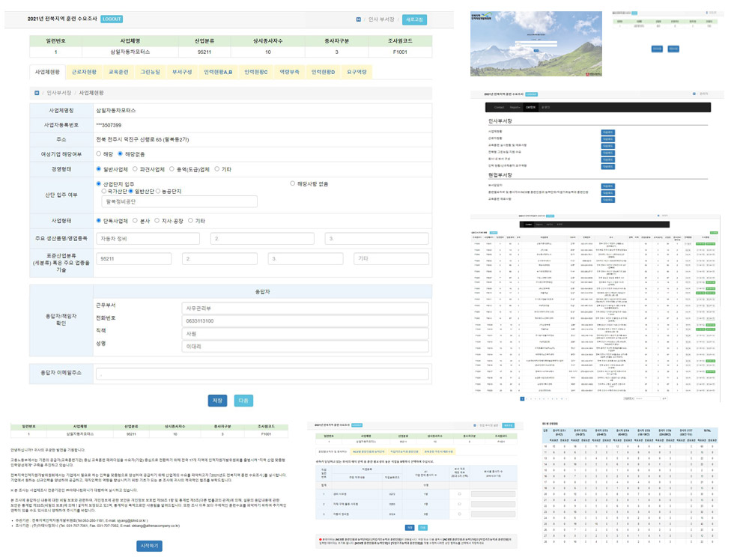Screen dimensions: 734x560
Task: Click the LOGOUT button in header
Action: 112,19
